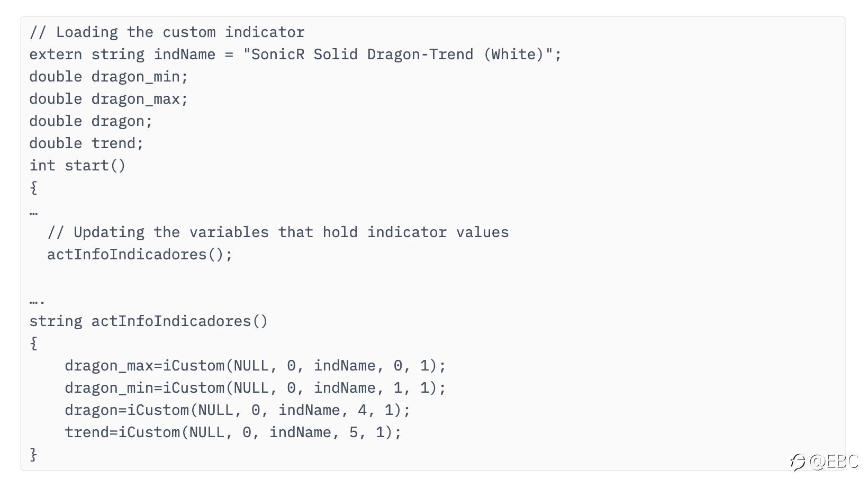Click the 'Updating the variables' comment line
The width and height of the screenshot is (868, 488).
[x=278, y=232]
